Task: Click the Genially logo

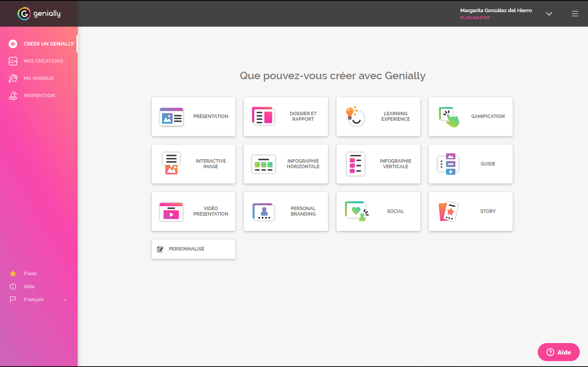Action: (38, 13)
